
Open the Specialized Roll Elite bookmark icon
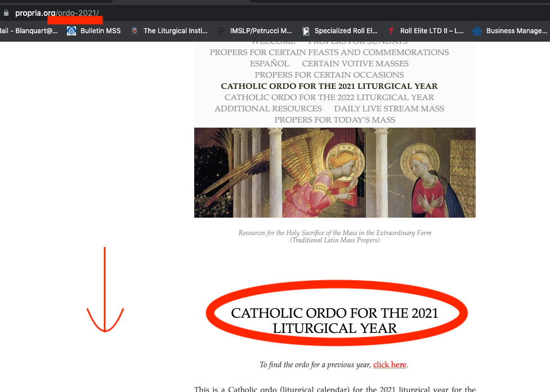pyautogui.click(x=306, y=31)
